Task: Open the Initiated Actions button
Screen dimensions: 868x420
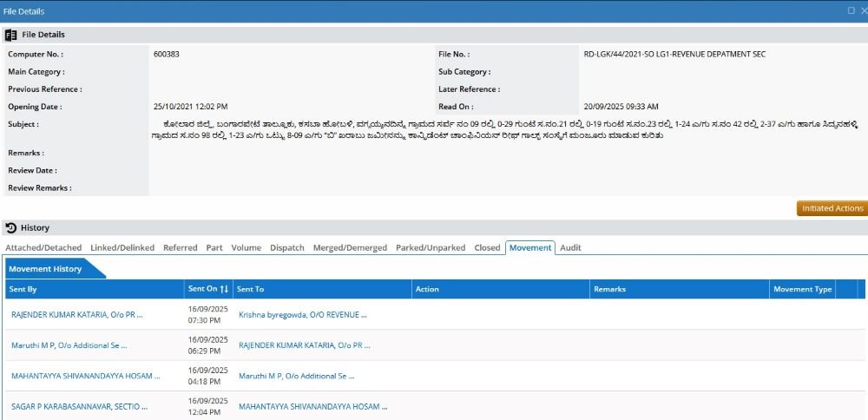Action: tap(832, 208)
